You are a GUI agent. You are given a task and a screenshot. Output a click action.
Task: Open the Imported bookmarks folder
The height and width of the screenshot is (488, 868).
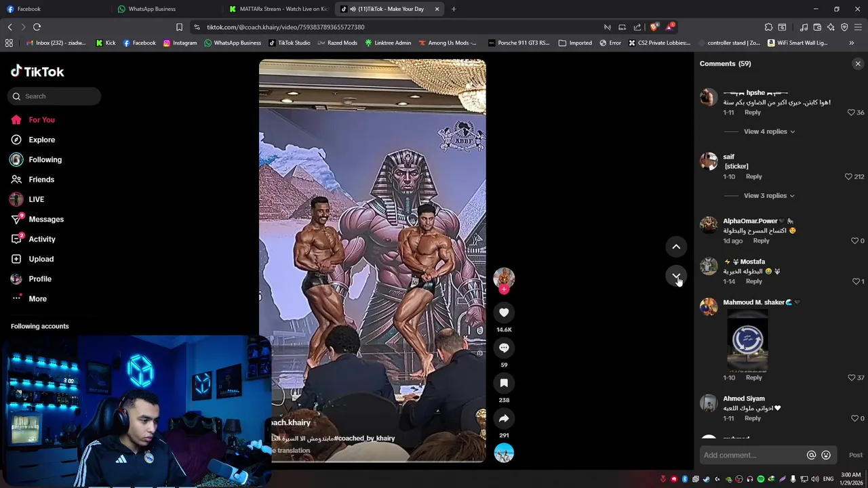pos(575,43)
